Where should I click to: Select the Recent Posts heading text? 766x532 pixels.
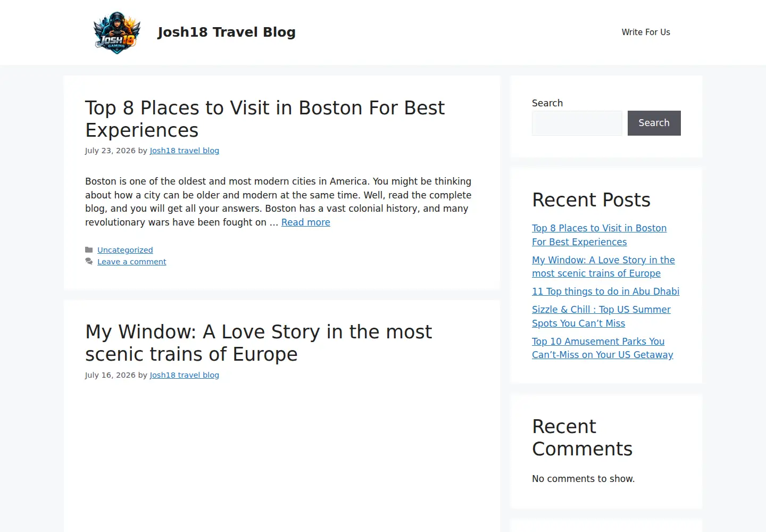point(592,200)
